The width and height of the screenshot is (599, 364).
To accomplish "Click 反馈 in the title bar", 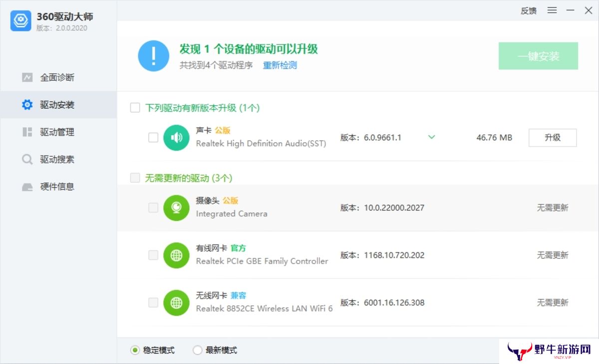I will pos(529,10).
